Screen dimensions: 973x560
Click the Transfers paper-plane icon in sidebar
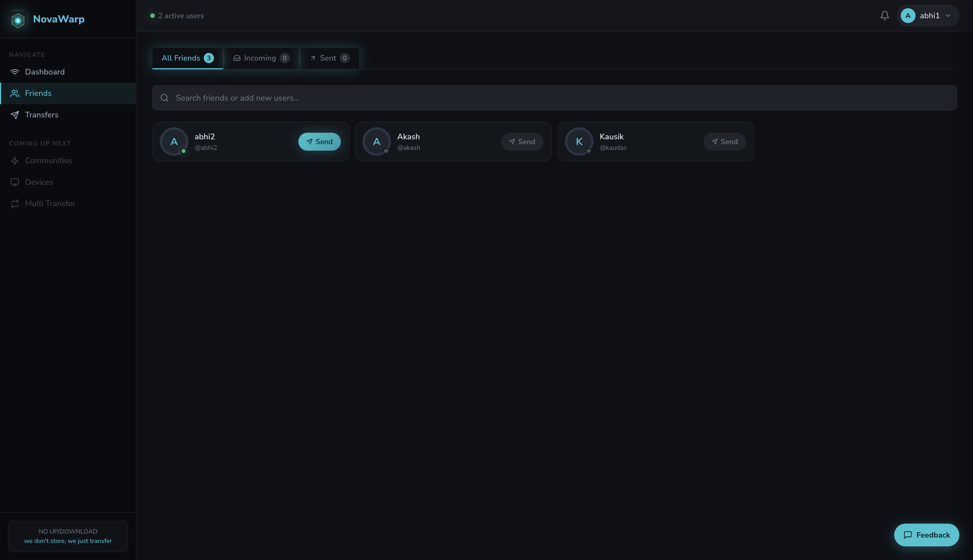tap(15, 115)
